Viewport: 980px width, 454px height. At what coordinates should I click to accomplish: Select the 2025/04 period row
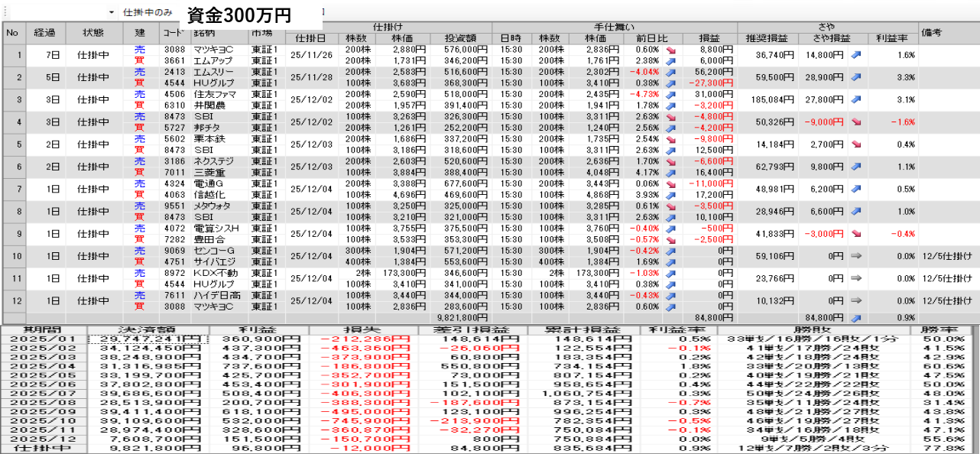(45, 367)
